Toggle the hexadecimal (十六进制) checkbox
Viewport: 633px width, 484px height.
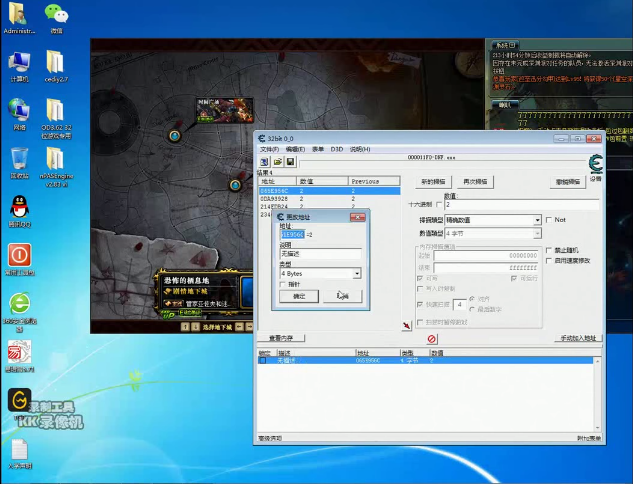point(439,204)
